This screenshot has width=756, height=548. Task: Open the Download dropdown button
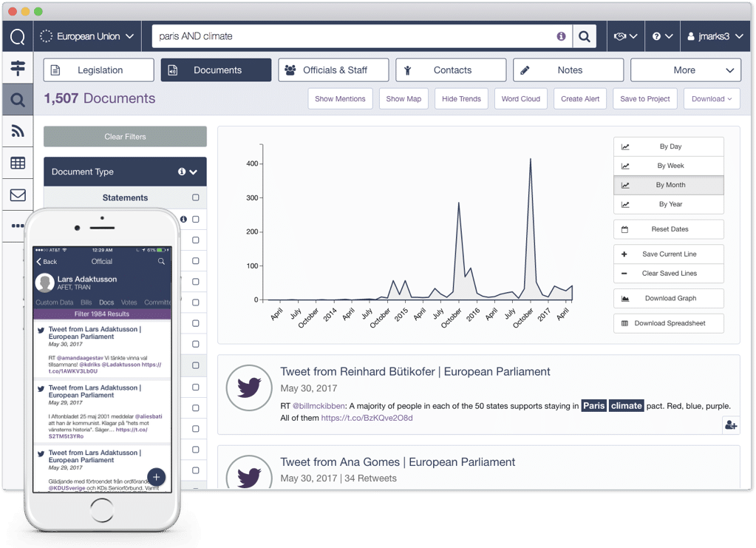(712, 99)
